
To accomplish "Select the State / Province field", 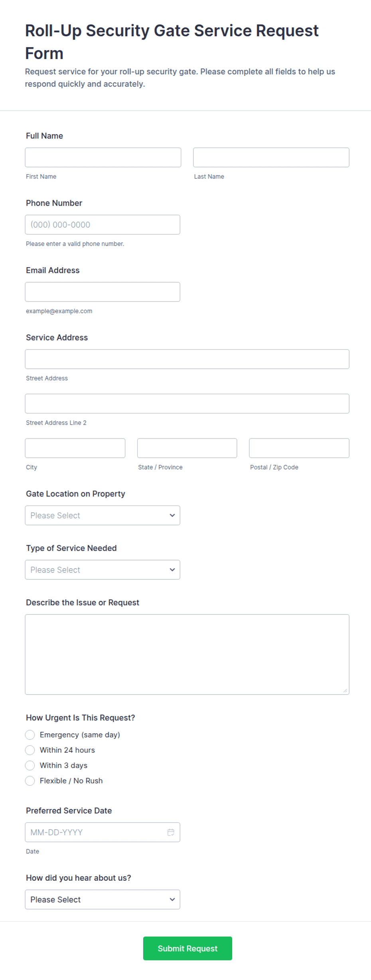I will 187,448.
